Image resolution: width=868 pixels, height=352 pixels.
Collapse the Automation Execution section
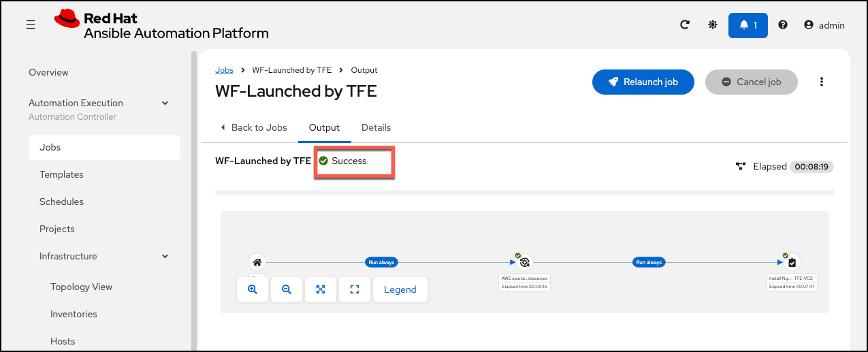165,103
